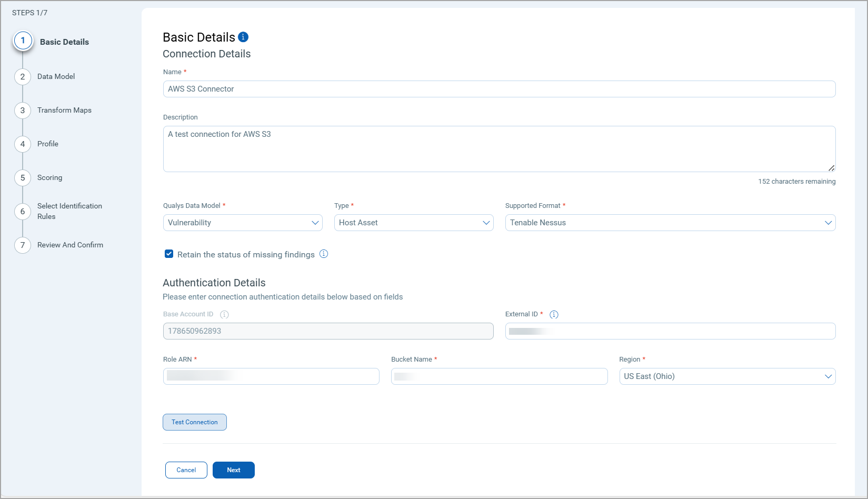Click the External ID info icon
This screenshot has height=499, width=868.
coord(554,315)
